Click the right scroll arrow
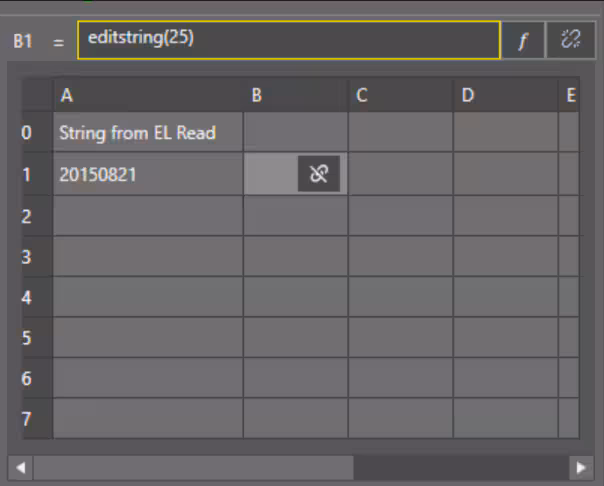Screen dimensions: 604x486 [581, 468]
